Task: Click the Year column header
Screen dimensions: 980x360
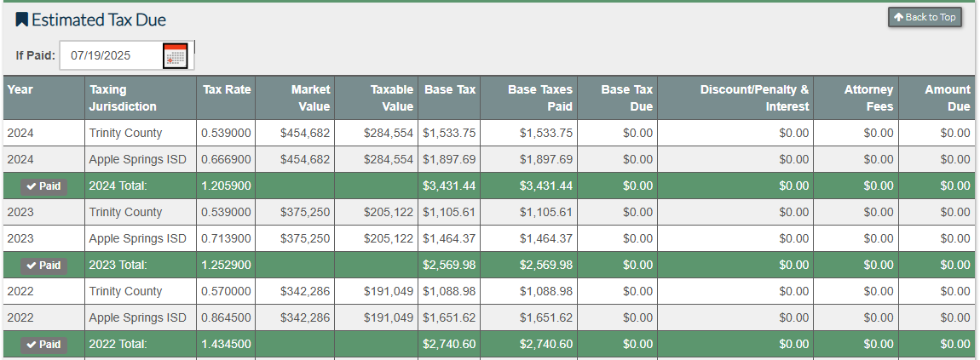Action: tap(20, 89)
